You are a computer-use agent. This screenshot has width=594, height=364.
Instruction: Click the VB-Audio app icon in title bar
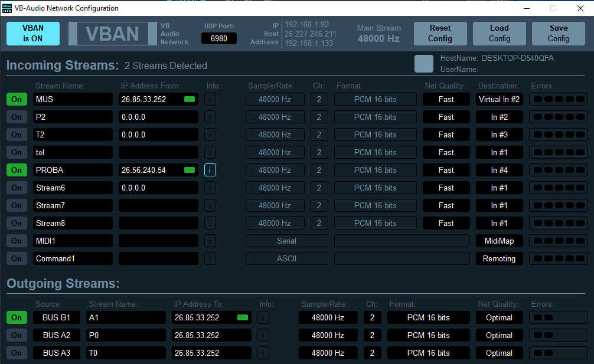(7, 8)
